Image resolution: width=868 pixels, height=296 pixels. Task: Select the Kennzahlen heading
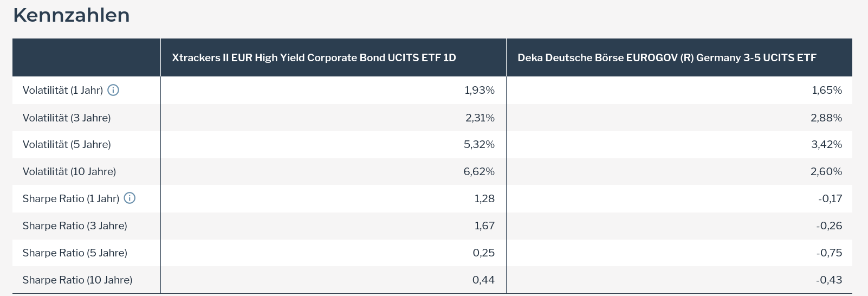[x=72, y=15]
